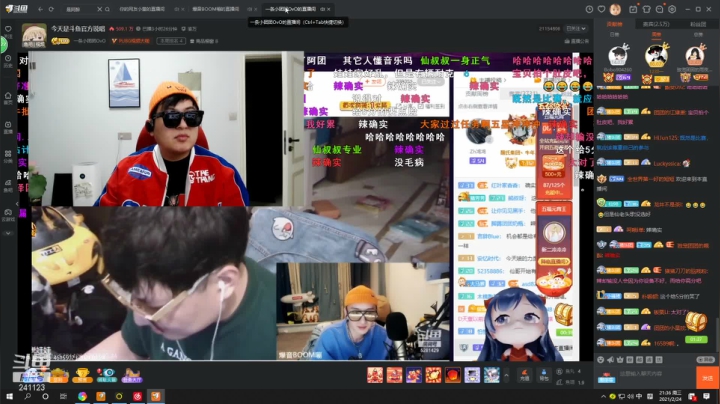Open the Windows Start menu

click(9, 396)
